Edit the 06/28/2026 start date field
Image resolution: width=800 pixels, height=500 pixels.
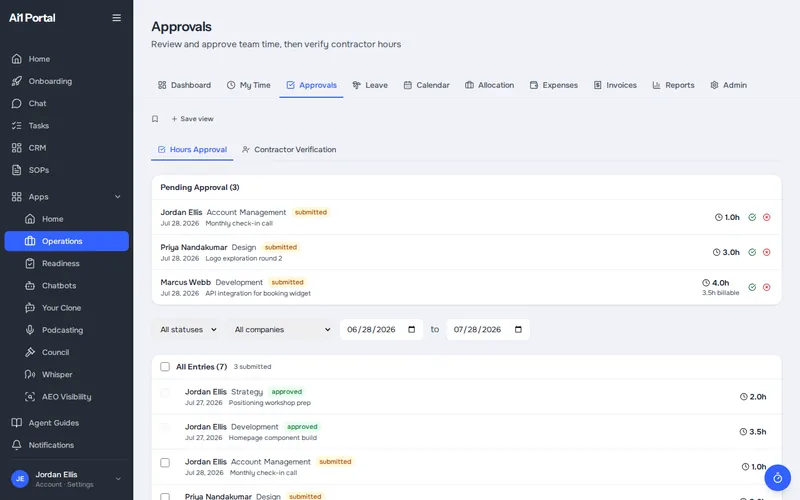(x=382, y=330)
